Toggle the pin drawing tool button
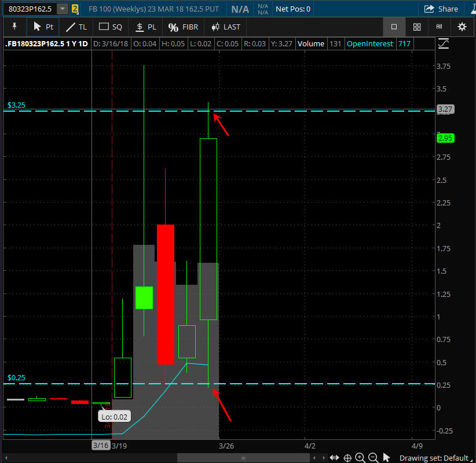 coord(14,27)
